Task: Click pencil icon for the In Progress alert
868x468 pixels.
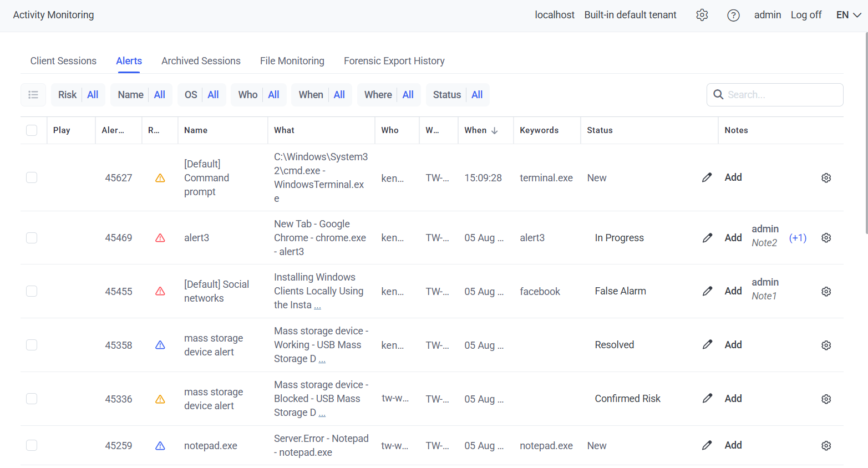Action: click(707, 238)
